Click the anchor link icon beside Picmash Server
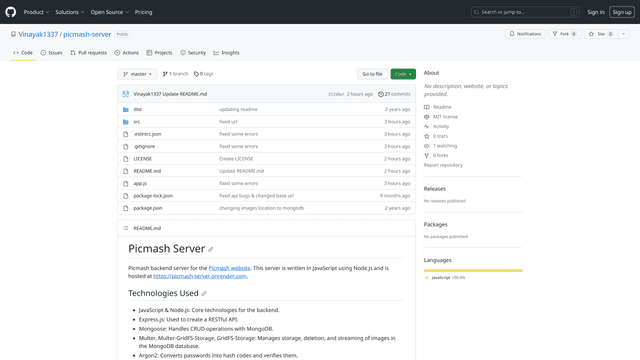Viewport: 640px width, 360px height. [211, 249]
